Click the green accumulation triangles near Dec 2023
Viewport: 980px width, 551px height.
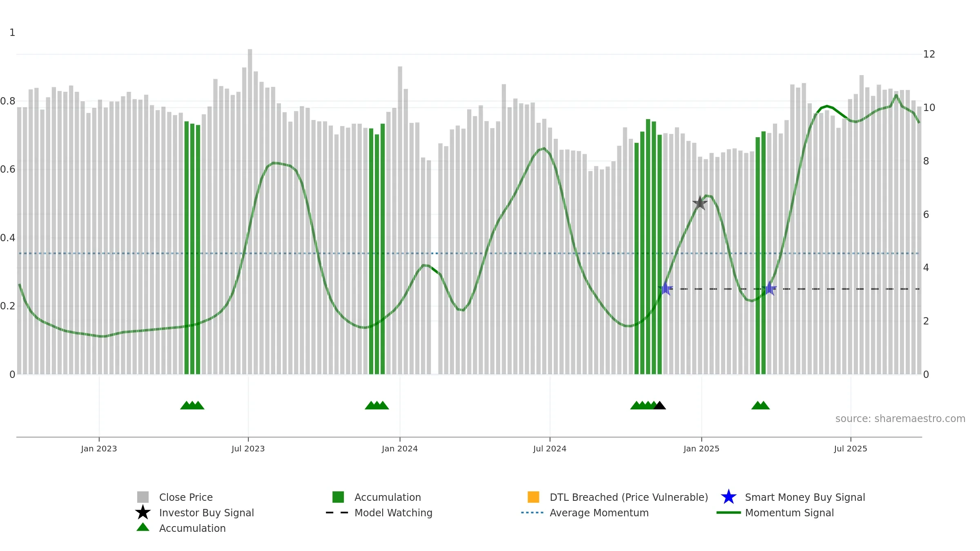[377, 405]
